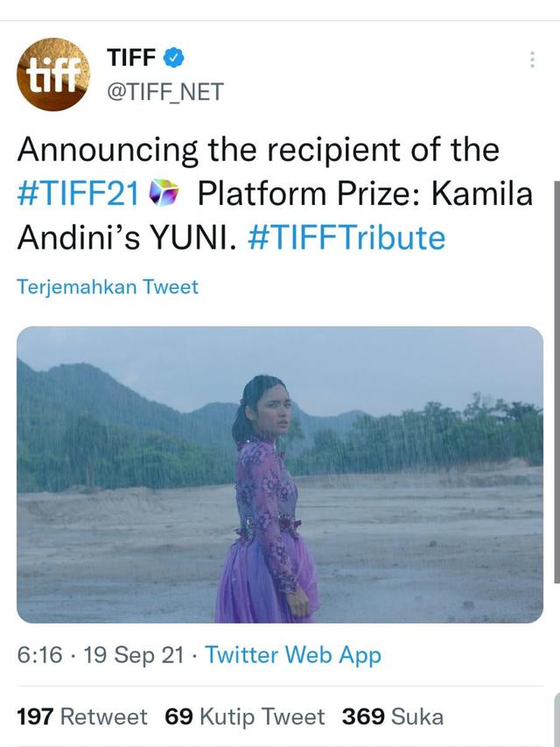Open the tweet's three-dot more menu
The image size is (560, 747).
pos(531,60)
